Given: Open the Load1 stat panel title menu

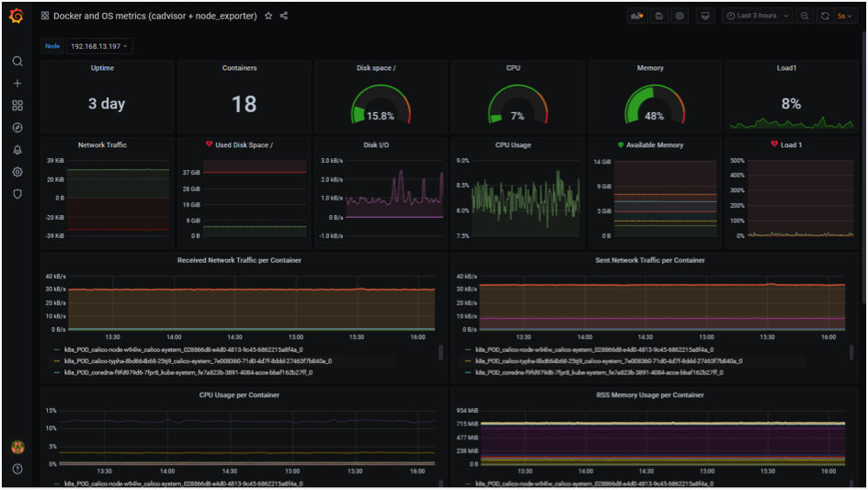Looking at the screenshot, I should 787,68.
